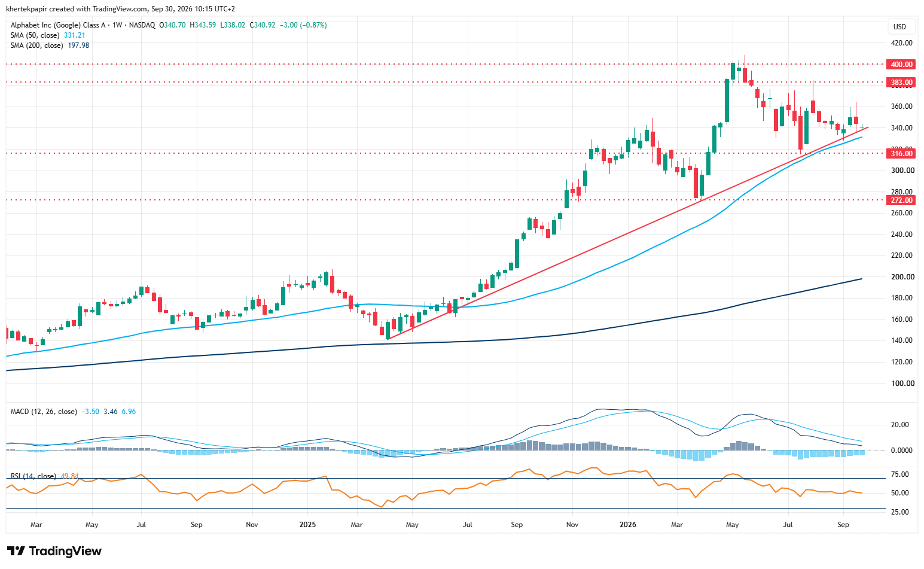Select the USD currency box
Screen dimensions: 924x569
click(x=899, y=26)
